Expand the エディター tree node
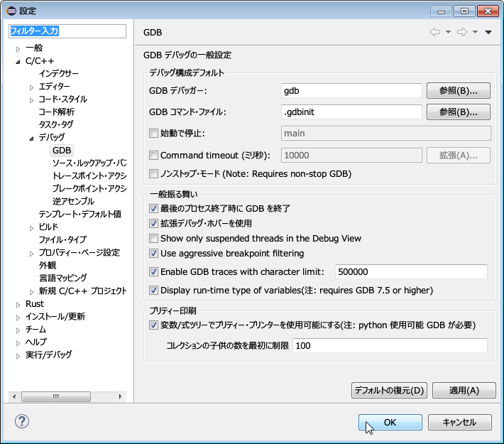The height and width of the screenshot is (444, 504). (31, 87)
